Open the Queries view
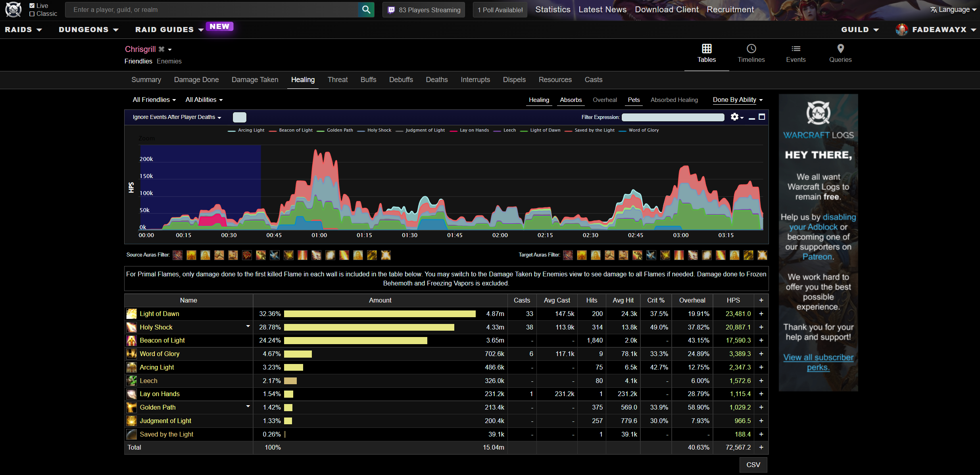Image resolution: width=980 pixels, height=475 pixels. coord(840,54)
